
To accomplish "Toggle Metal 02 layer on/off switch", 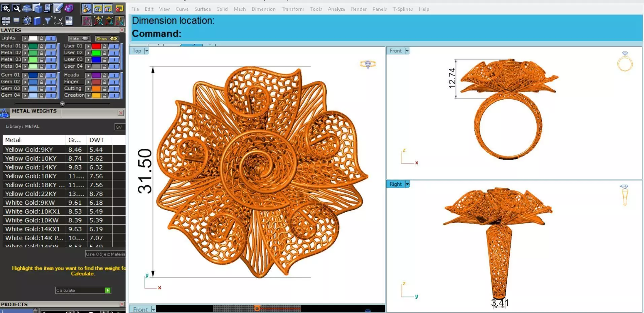I will [51, 53].
